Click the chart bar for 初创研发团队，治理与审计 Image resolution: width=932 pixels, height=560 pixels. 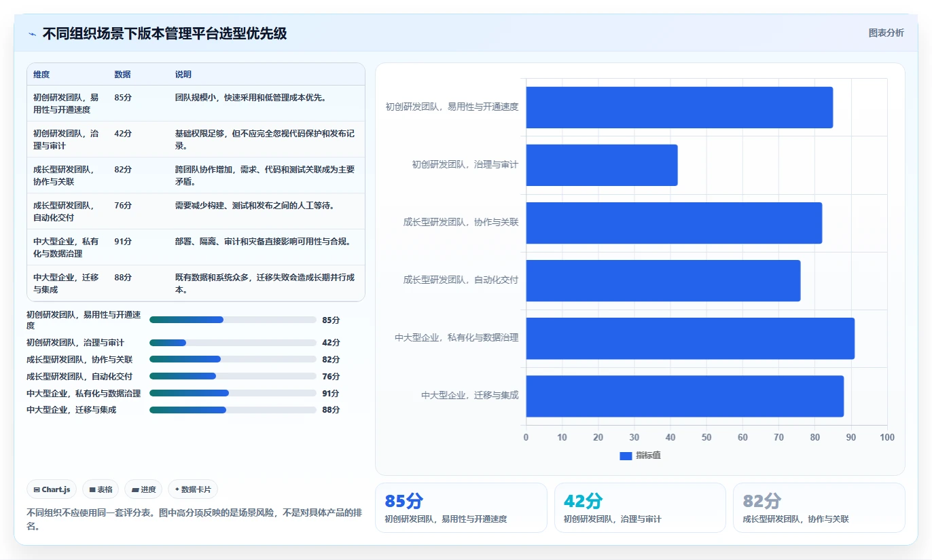pos(602,165)
